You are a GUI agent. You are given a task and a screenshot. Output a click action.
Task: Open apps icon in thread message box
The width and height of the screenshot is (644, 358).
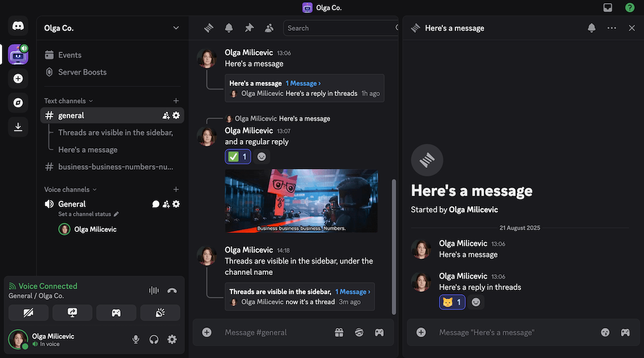click(625, 333)
